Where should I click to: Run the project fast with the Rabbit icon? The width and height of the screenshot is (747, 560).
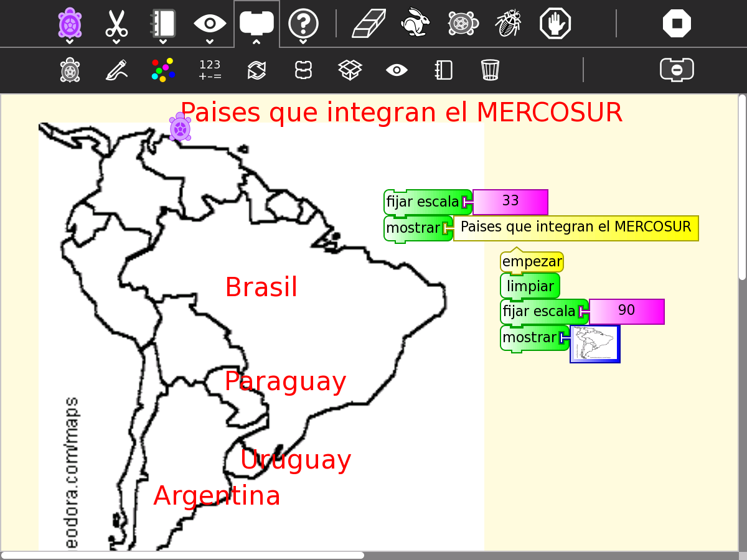tap(415, 23)
